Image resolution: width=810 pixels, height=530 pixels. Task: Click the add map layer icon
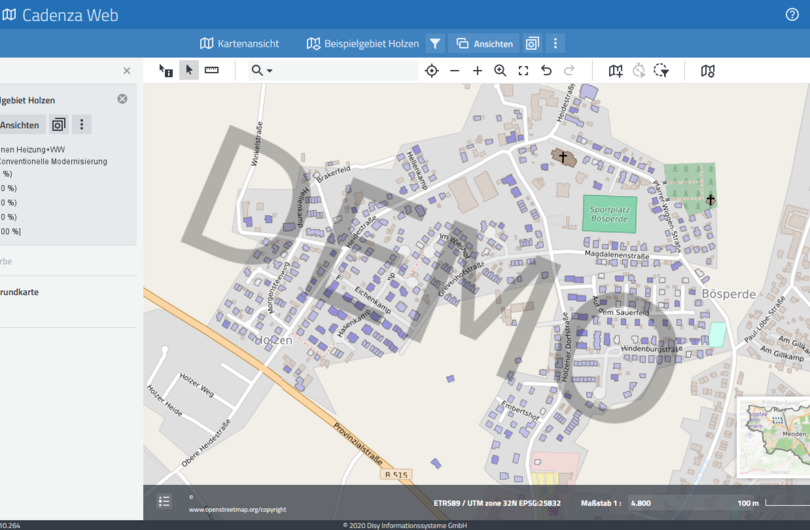click(615, 71)
